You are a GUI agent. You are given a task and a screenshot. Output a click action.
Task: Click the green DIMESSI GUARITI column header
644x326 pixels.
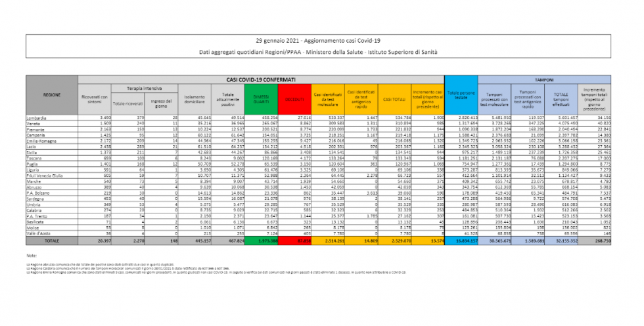coord(265,99)
